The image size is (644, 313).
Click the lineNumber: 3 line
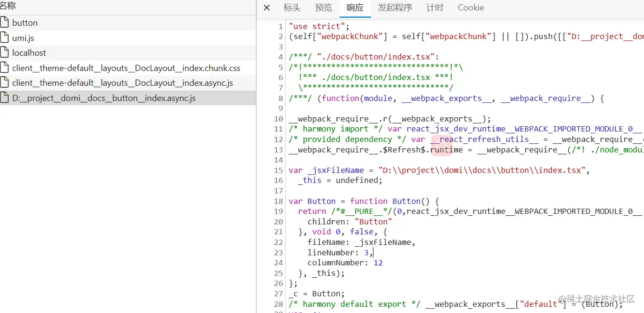(340, 252)
